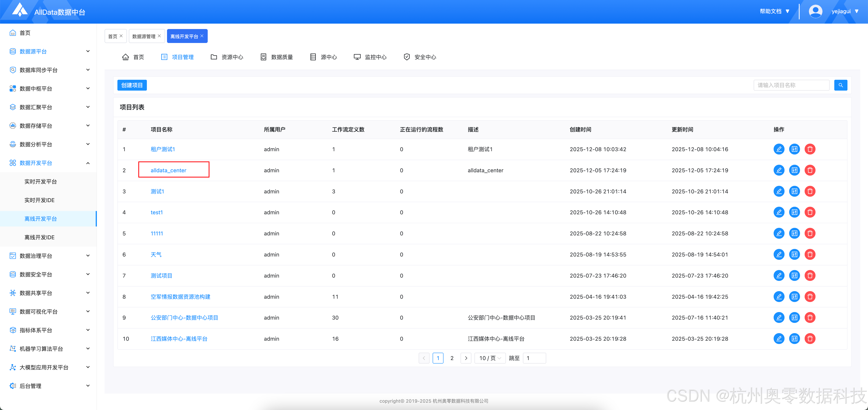Switch to 数据质量 nav tab
This screenshot has width=868, height=410.
click(x=277, y=57)
